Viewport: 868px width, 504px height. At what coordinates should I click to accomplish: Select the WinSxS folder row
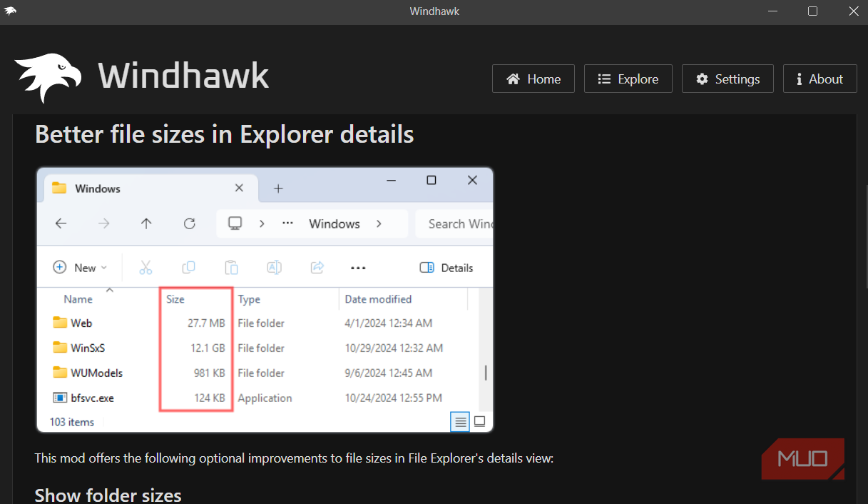[x=257, y=348]
